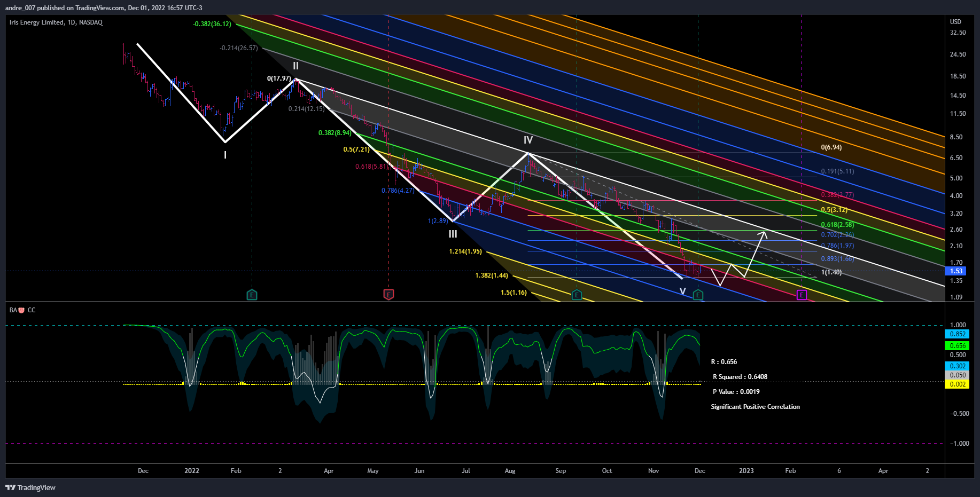The image size is (980, 497).
Task: Click the BA indicator emoji icon
Action: coord(21,310)
